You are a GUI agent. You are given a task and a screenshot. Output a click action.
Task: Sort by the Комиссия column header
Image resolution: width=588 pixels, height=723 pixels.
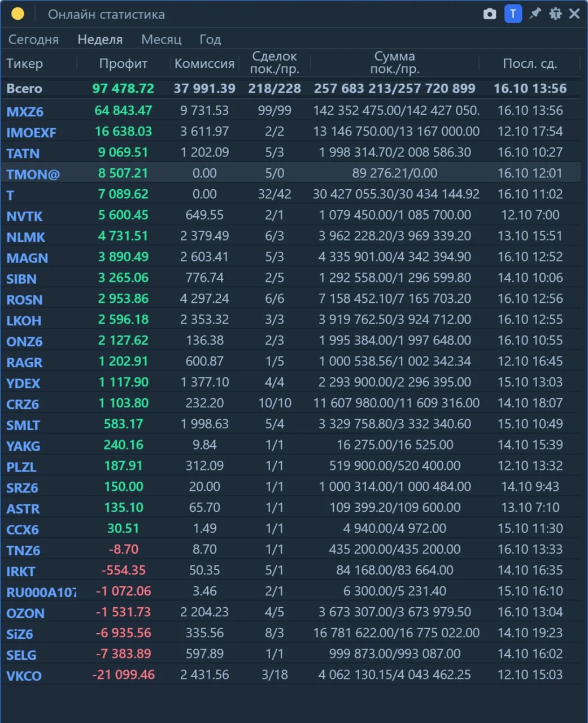pos(204,63)
